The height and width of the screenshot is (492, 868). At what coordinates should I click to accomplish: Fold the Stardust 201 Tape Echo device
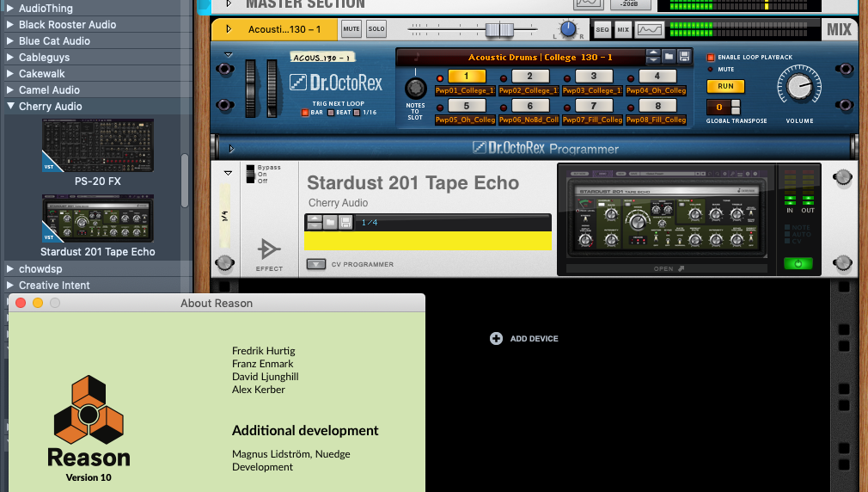(x=228, y=174)
